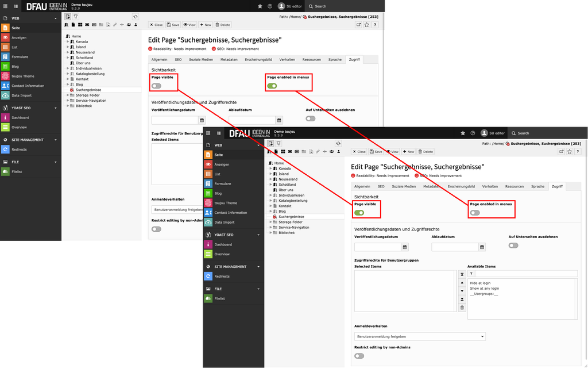
Task: Refresh the page tree in the background window
Action: [x=135, y=17]
